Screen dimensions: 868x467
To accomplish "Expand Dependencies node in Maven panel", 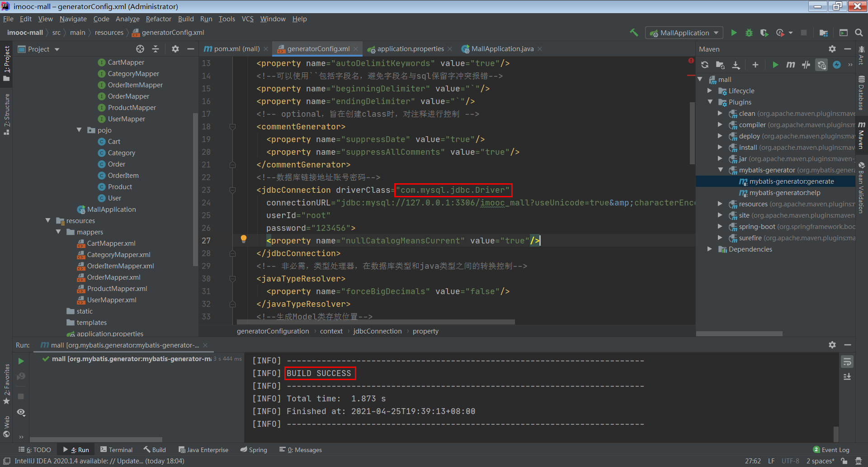I will (710, 249).
